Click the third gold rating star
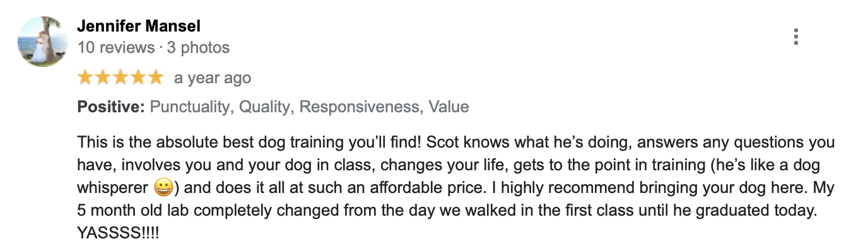The width and height of the screenshot is (868, 251). tap(120, 78)
